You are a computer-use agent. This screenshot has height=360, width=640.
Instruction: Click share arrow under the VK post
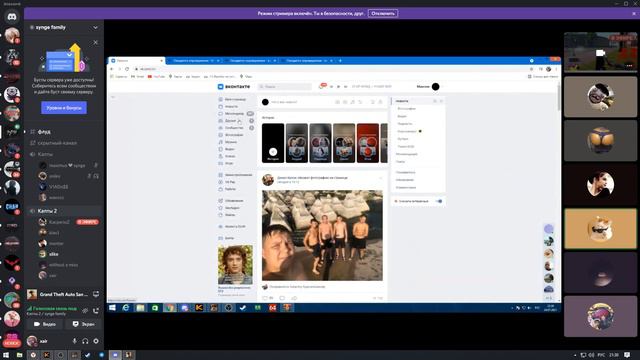tap(294, 298)
